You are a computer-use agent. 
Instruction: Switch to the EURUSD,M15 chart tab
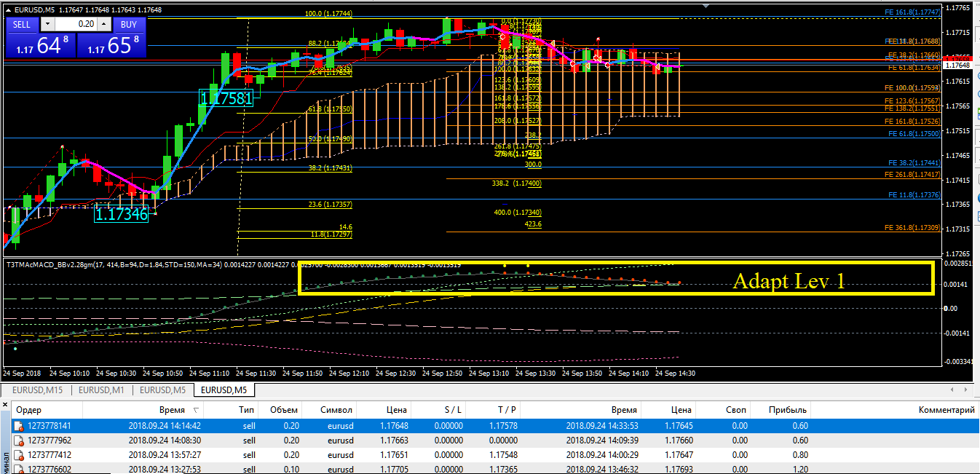pos(37,390)
